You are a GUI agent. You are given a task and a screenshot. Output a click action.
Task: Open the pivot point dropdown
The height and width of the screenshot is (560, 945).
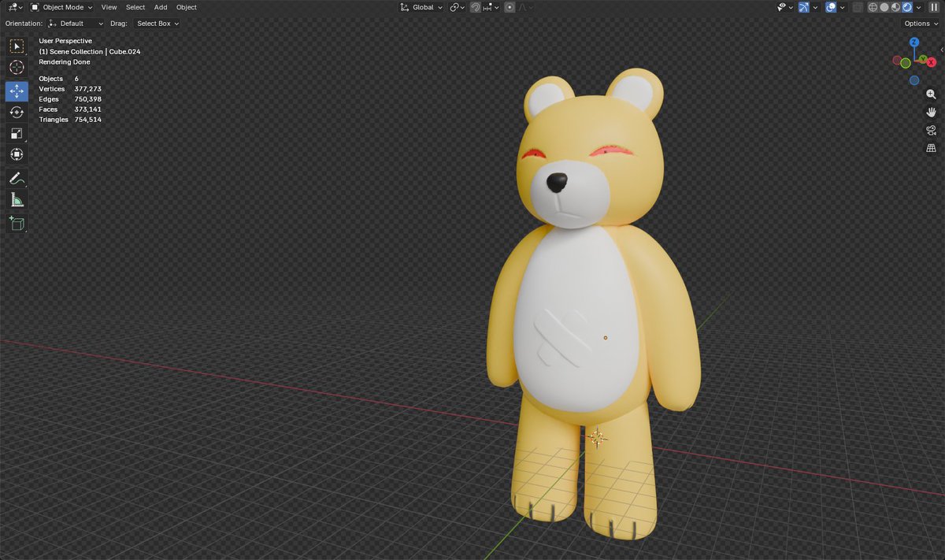pyautogui.click(x=458, y=7)
